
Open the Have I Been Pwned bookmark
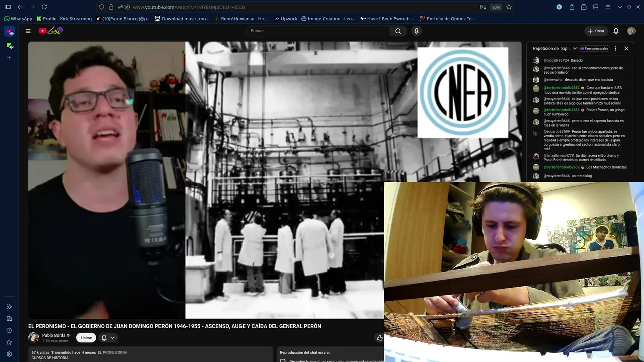tap(387, 19)
